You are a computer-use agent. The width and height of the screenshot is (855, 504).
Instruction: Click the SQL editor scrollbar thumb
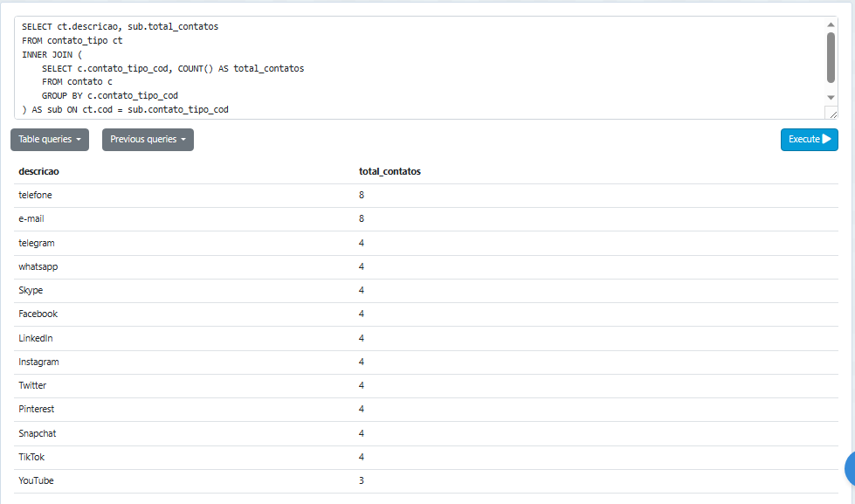(x=831, y=58)
